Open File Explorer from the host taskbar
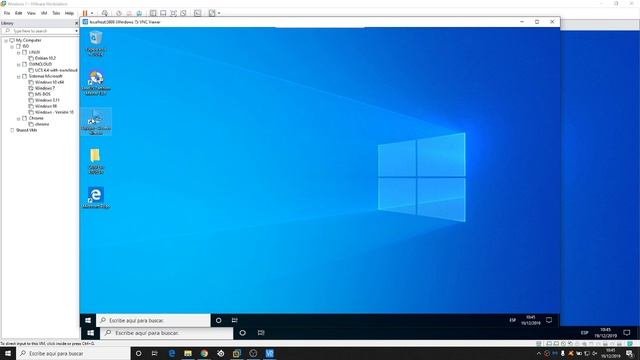Screen dimensions: 640x360 pos(188,353)
